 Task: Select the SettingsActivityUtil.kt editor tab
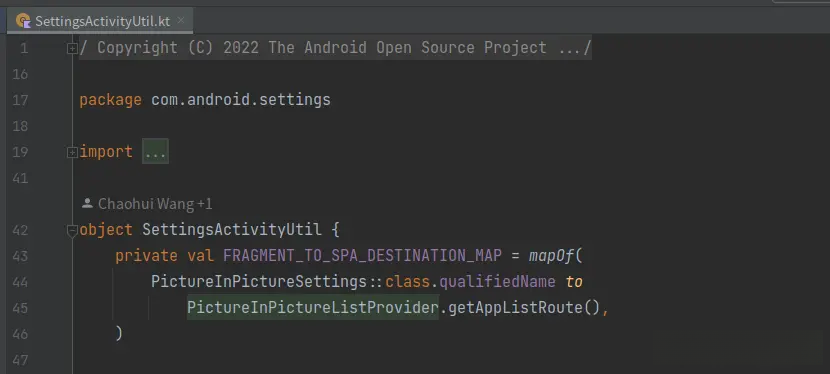(x=100, y=21)
